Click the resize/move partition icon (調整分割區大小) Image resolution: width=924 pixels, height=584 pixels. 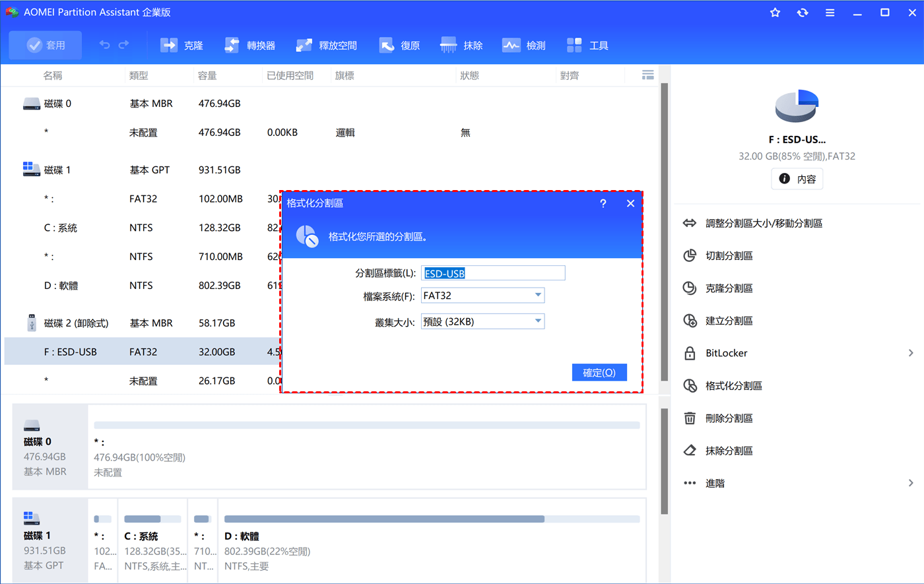click(690, 223)
